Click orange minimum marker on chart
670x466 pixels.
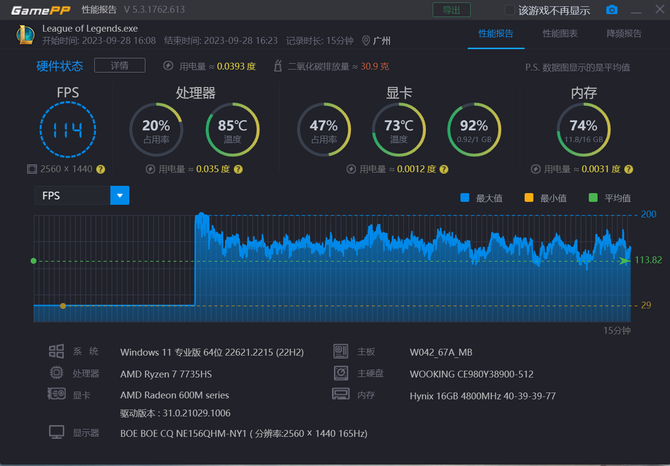coord(63,306)
